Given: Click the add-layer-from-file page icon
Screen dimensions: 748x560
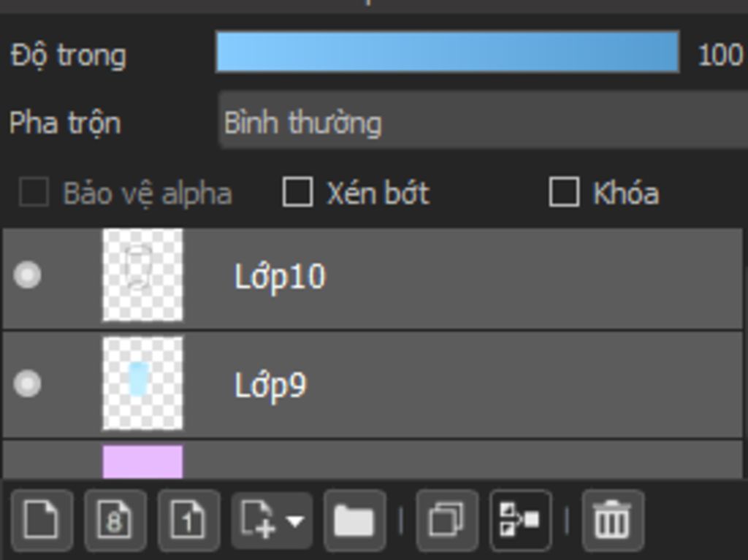Looking at the screenshot, I should (258, 520).
